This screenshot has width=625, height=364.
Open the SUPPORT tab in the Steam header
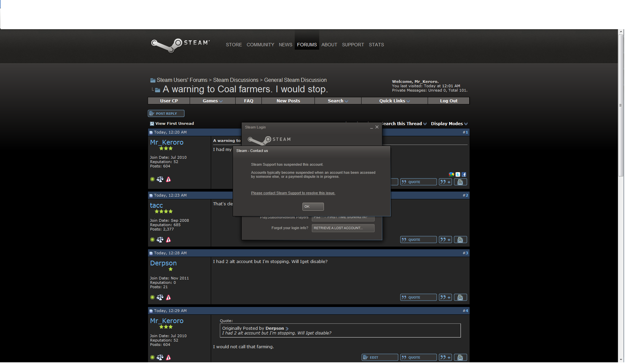click(353, 45)
